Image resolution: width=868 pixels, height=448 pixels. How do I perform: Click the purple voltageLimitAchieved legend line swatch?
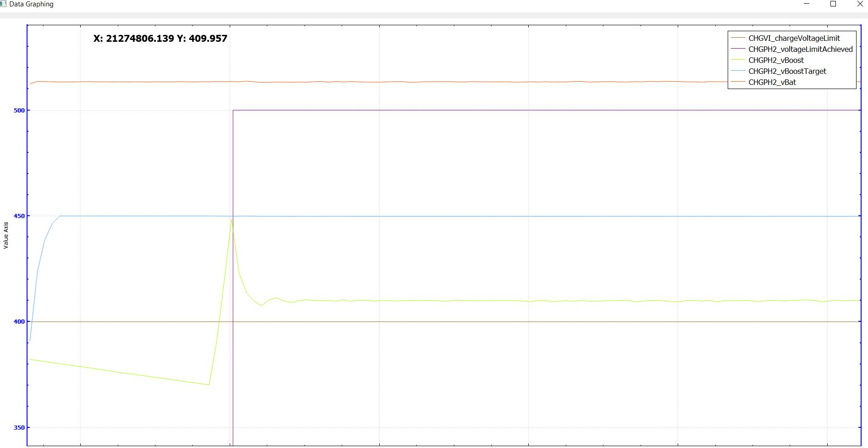pos(738,49)
